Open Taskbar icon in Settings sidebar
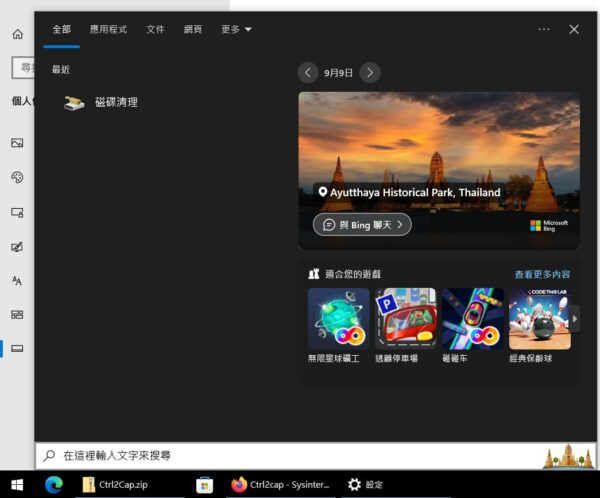 tap(17, 348)
